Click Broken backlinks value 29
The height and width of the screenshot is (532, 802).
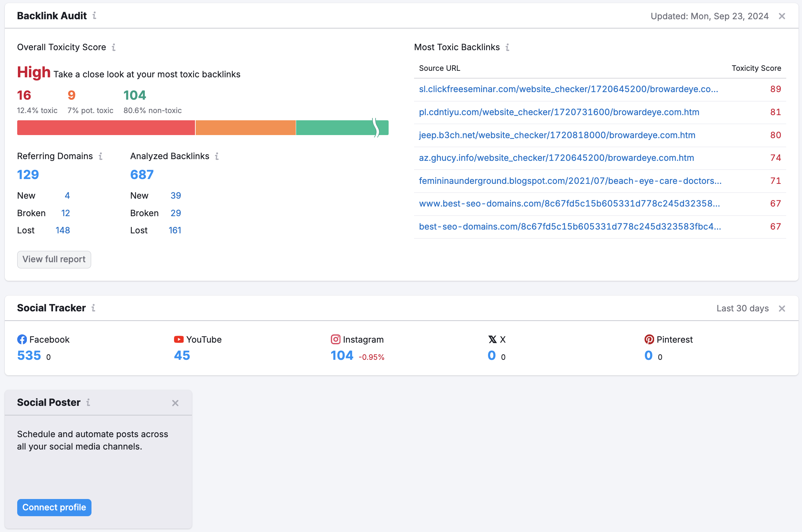click(x=176, y=213)
